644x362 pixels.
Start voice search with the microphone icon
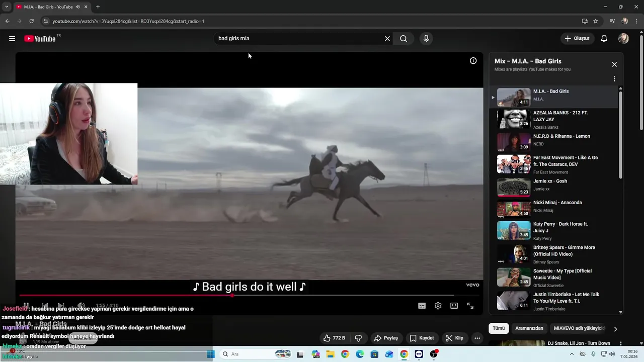coord(426,39)
